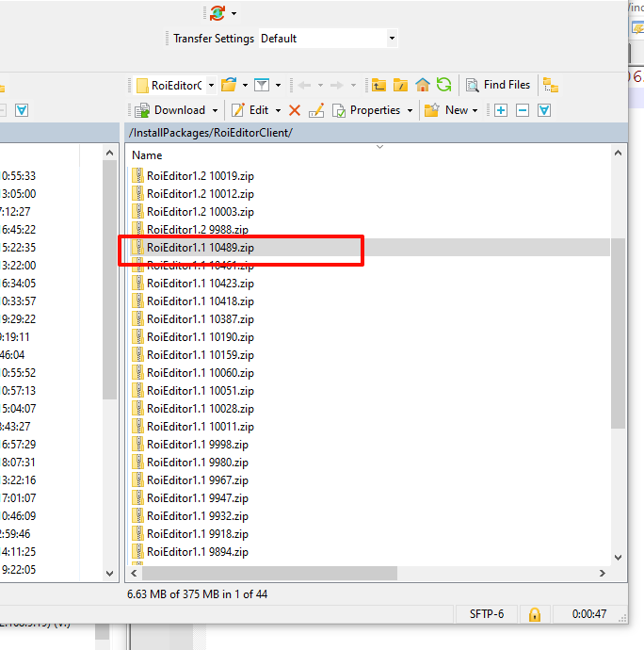Click the Unselect Files minus icon
Screen dimensions: 644x650
(x=523, y=110)
